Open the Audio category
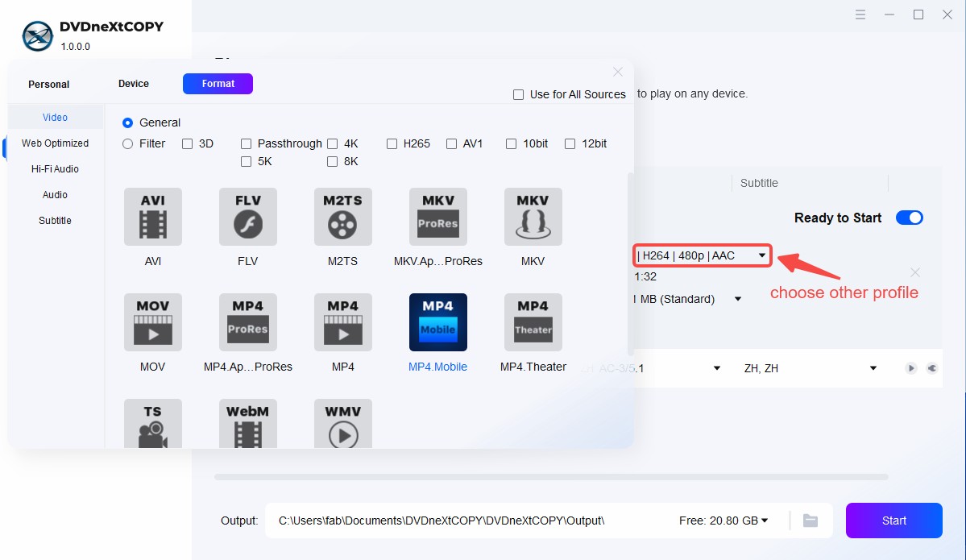 56,195
